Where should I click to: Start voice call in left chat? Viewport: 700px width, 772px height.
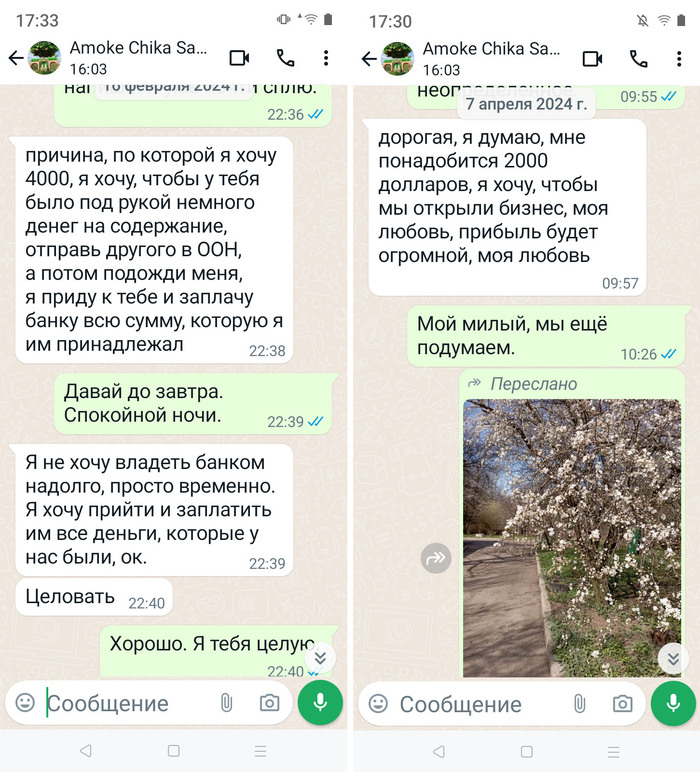pos(286,58)
